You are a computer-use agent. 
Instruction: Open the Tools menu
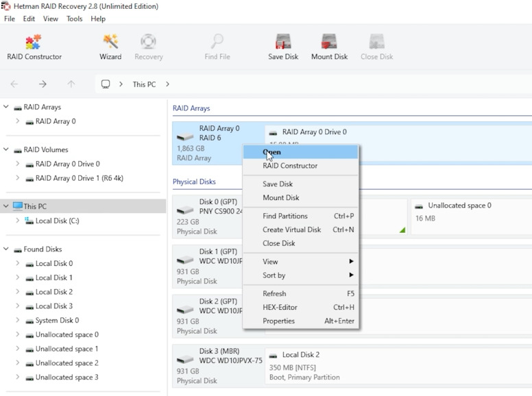(x=74, y=18)
